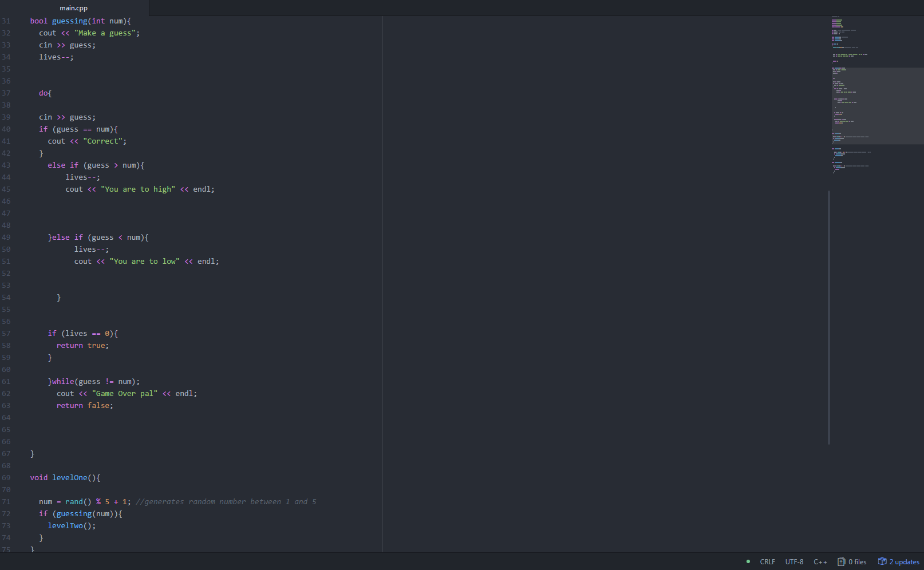Image resolution: width=924 pixels, height=570 pixels.
Task: Click the 'void levelOne(){' declaration
Action: [65, 478]
